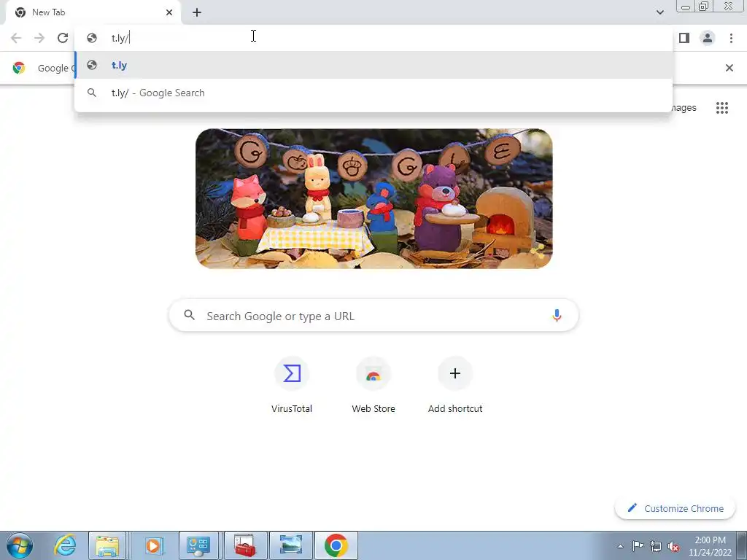The image size is (747, 560).
Task: Switch to the New Tab tab
Action: coord(93,13)
